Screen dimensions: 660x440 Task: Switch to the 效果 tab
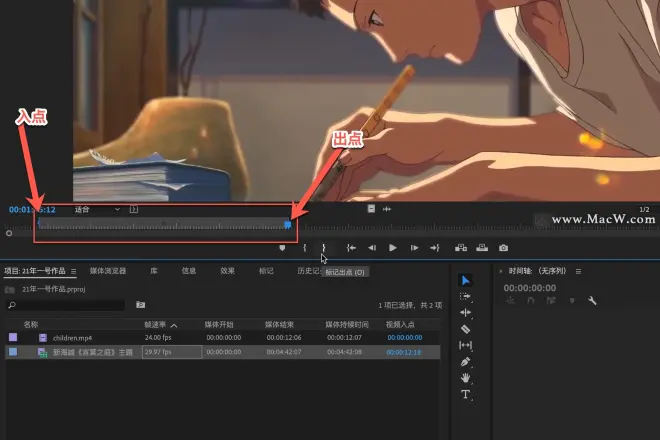(x=227, y=271)
